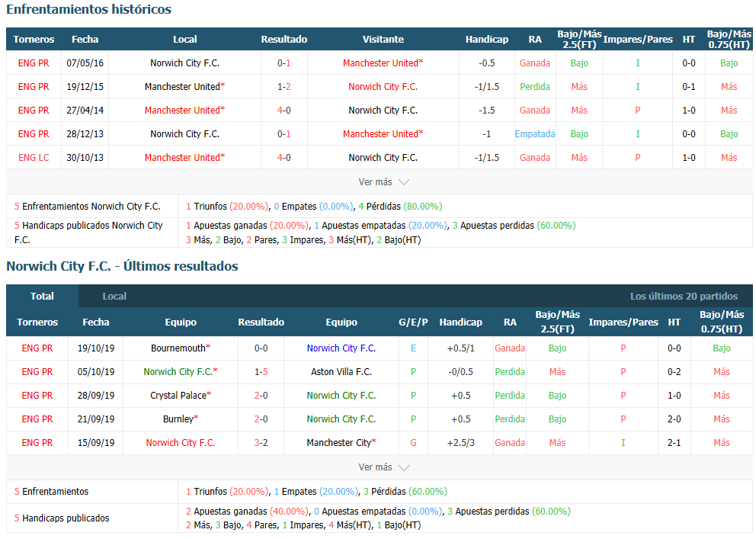Viewport: 756px width, 539px height.
Task: Click 'I' odd/even cell in Manchester City row
Action: pos(623,443)
